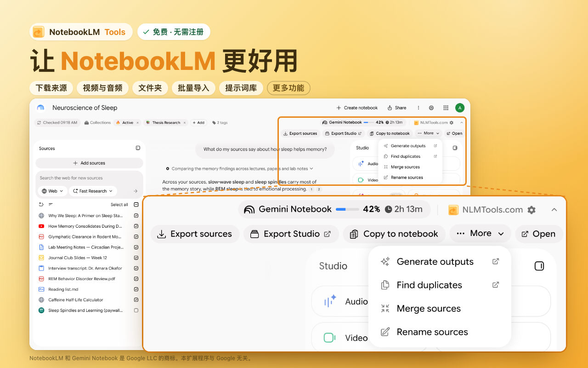This screenshot has height=368, width=588.
Task: Click the sort icon above the source list
Action: tap(51, 205)
